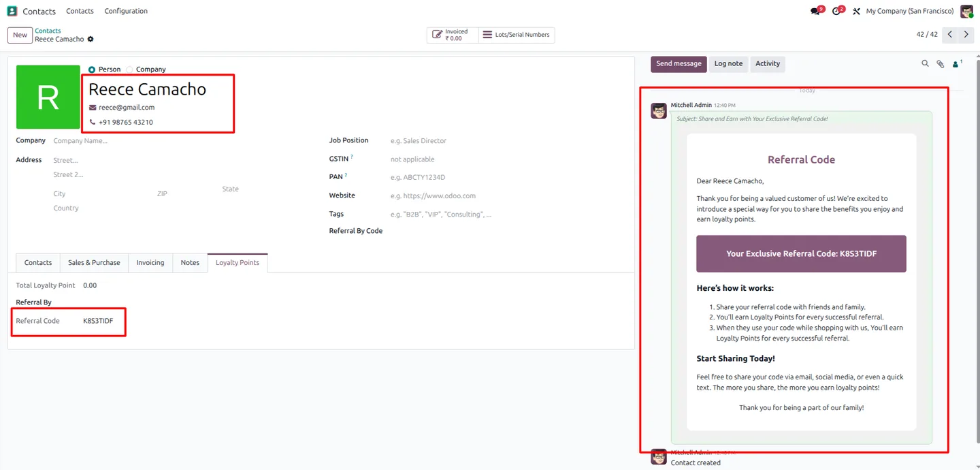Viewport: 980px width, 470px height.
Task: Click the email field reece@gmail.com
Action: (x=127, y=108)
